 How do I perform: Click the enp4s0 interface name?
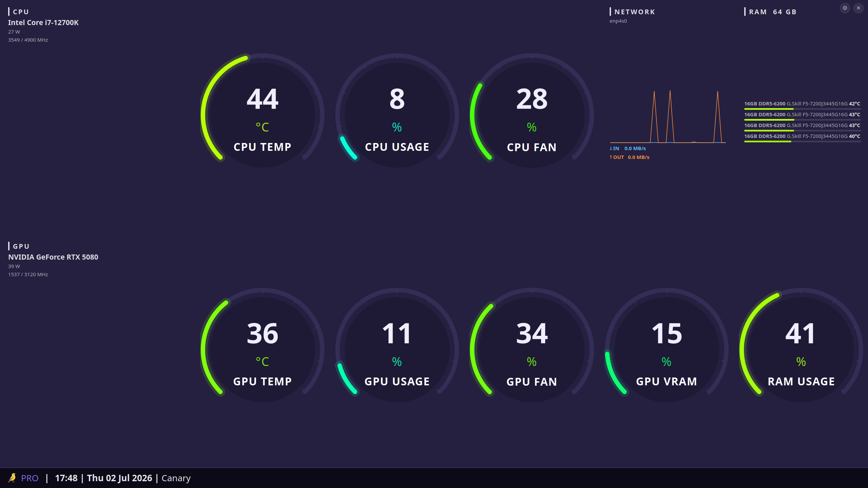pos(618,21)
